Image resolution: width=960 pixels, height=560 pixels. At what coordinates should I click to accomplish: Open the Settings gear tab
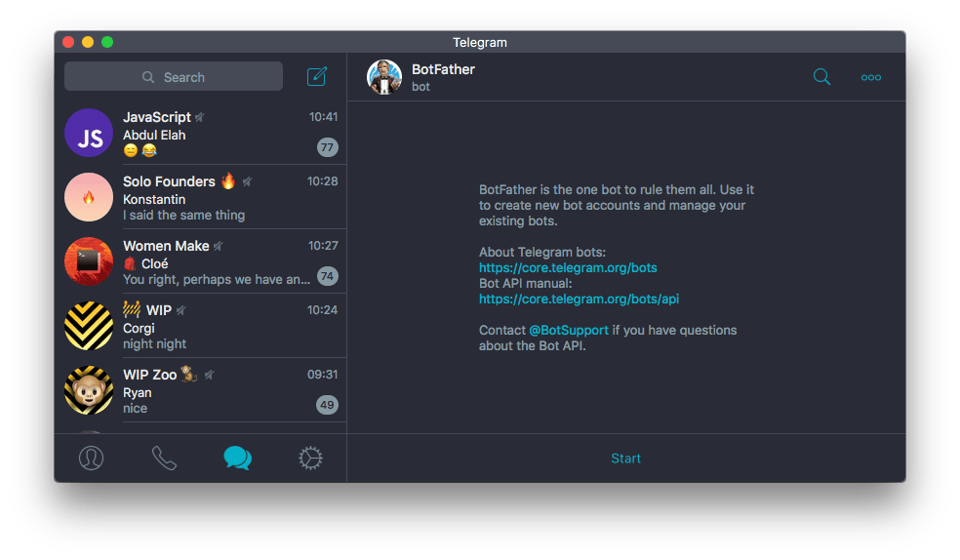(310, 458)
